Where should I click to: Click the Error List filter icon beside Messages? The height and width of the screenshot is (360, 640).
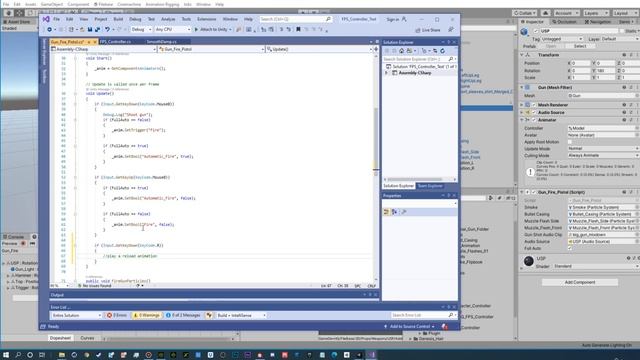point(209,316)
